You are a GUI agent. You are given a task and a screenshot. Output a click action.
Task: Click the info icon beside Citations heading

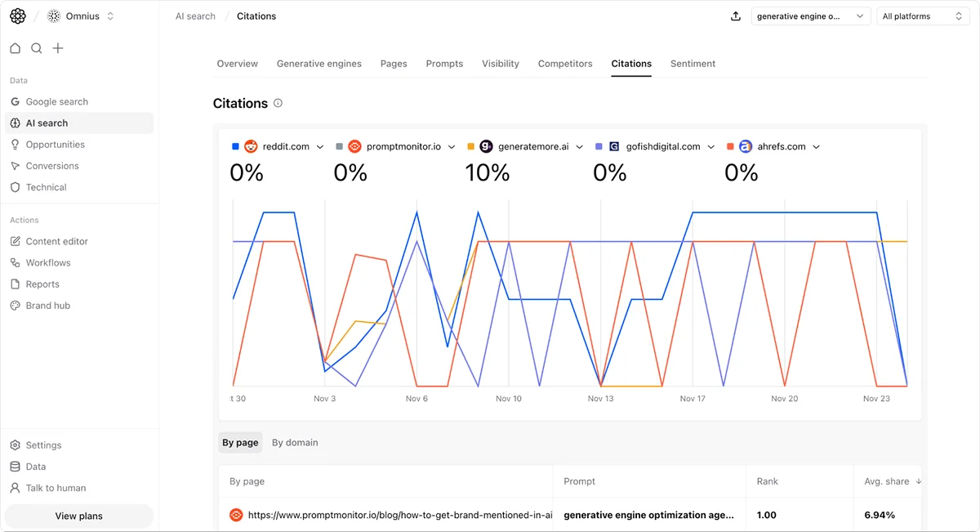(278, 104)
